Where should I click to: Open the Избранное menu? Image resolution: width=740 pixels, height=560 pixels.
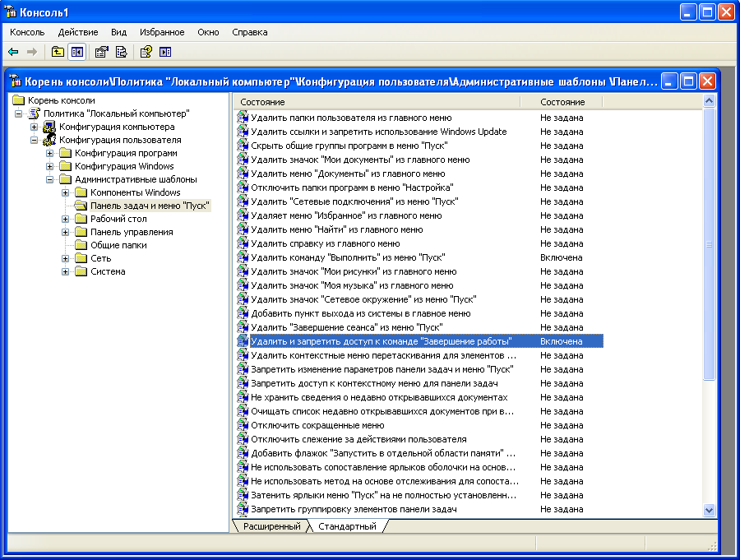point(162,32)
